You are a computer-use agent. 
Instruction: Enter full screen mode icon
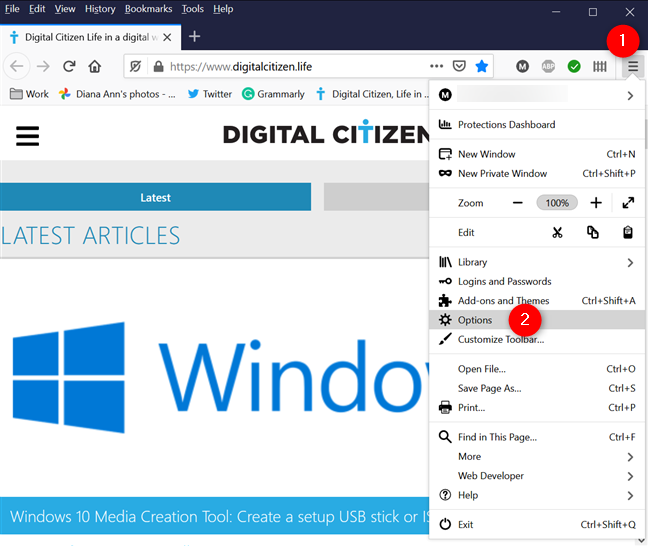[628, 203]
